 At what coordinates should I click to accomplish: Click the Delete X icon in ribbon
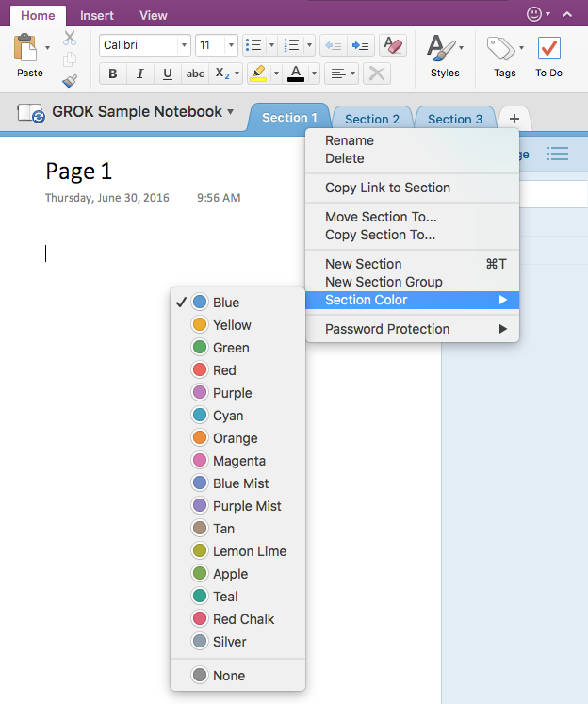coord(377,74)
